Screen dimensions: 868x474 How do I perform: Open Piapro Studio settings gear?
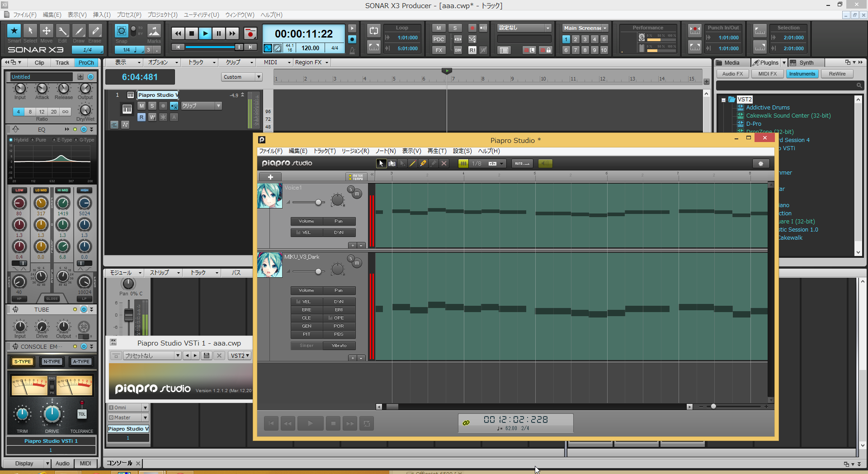click(761, 163)
